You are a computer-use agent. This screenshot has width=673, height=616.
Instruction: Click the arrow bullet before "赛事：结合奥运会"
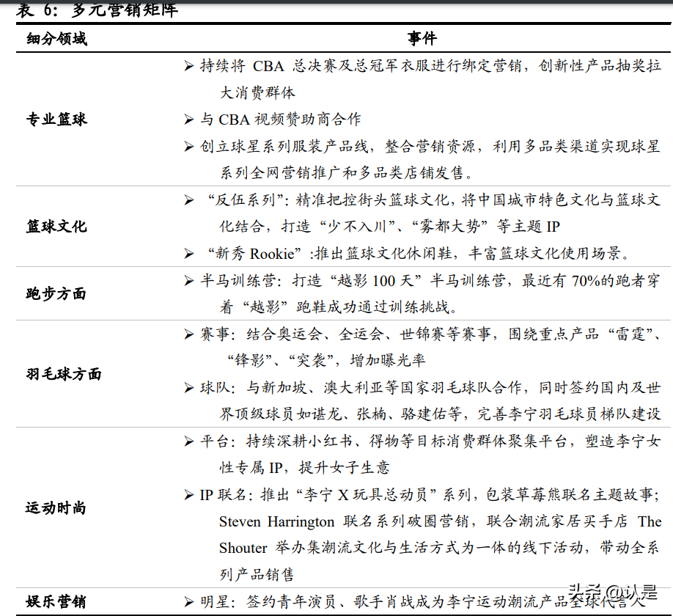pyautogui.click(x=189, y=334)
